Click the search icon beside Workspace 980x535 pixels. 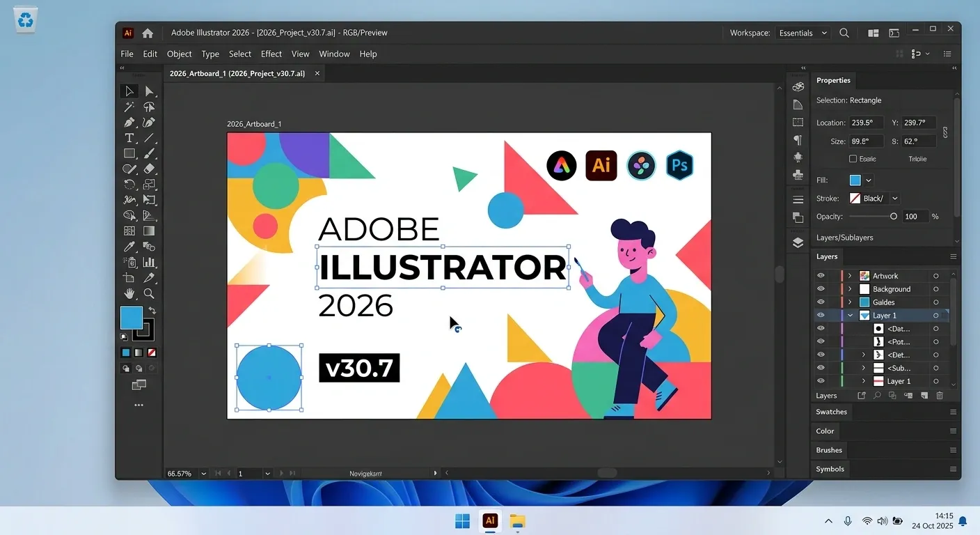pos(844,33)
